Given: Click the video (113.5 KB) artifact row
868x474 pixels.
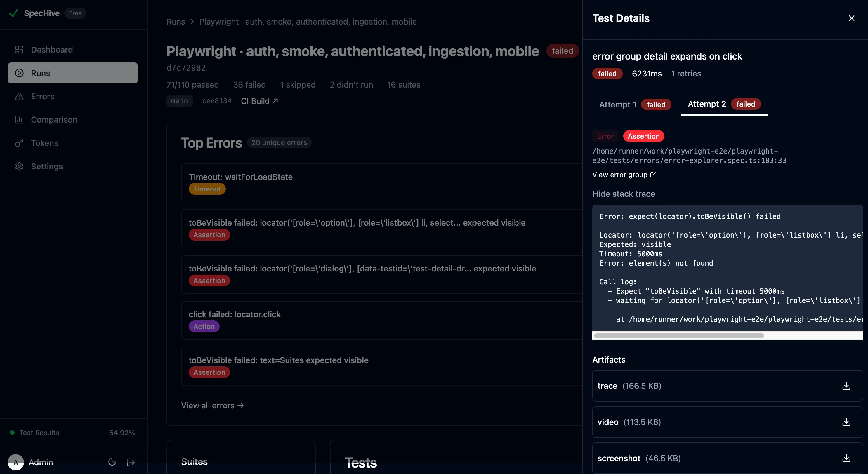Looking at the screenshot, I should [x=728, y=422].
